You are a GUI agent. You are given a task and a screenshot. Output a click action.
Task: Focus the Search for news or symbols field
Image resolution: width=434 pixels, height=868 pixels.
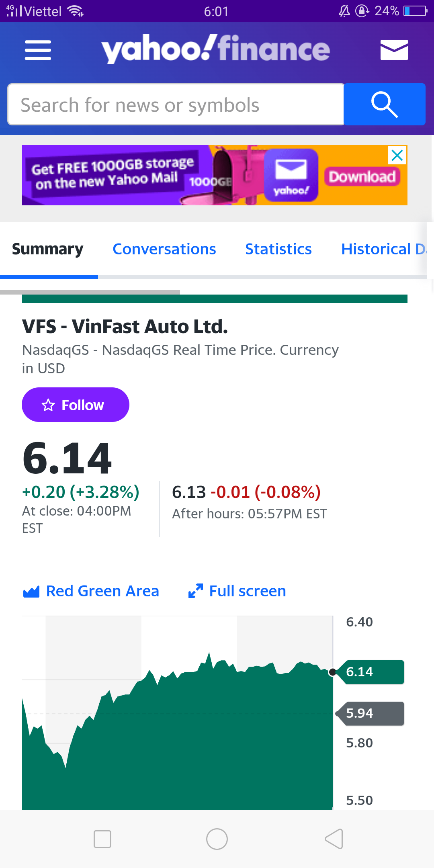(x=176, y=104)
